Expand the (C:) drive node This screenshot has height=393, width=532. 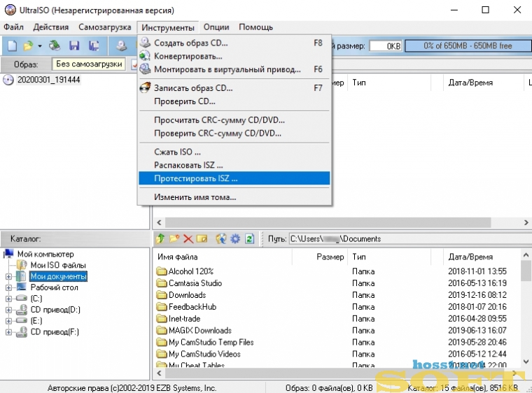pyautogui.click(x=8, y=299)
